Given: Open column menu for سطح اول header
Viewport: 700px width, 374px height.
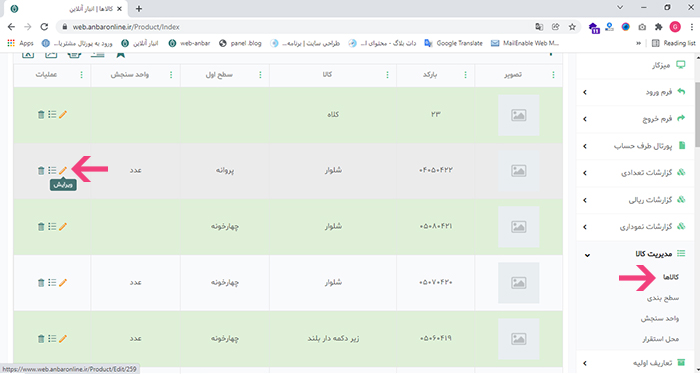Looking at the screenshot, I should pos(261,75).
